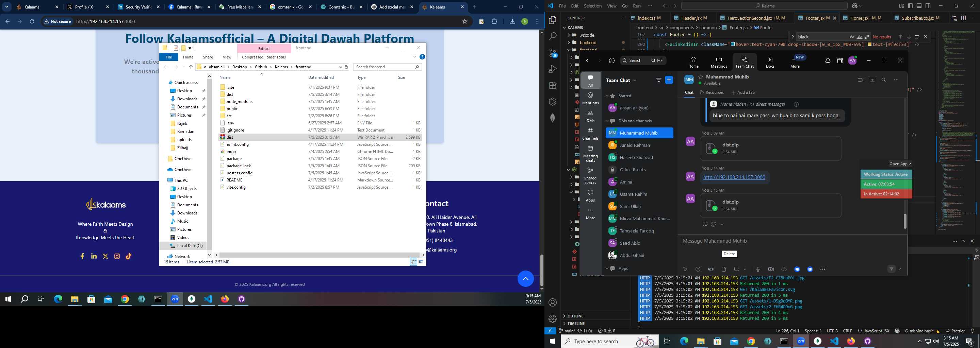Click Add a tab in Zoom chat
Viewport: 980px width, 348px height.
pyautogui.click(x=743, y=93)
